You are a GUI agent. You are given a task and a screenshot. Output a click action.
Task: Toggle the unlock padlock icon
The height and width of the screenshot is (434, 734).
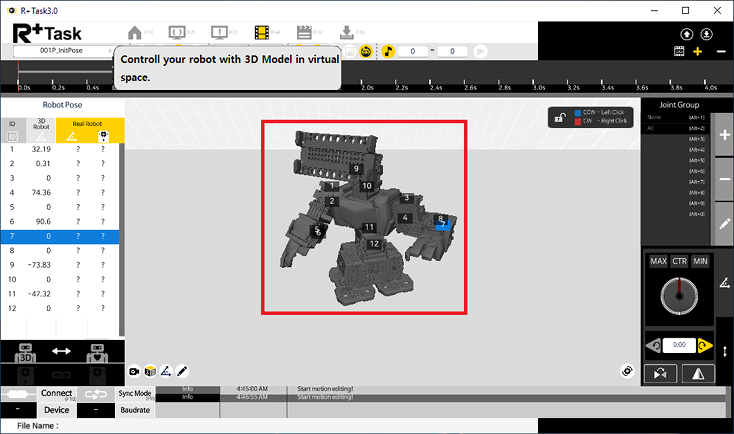(562, 117)
